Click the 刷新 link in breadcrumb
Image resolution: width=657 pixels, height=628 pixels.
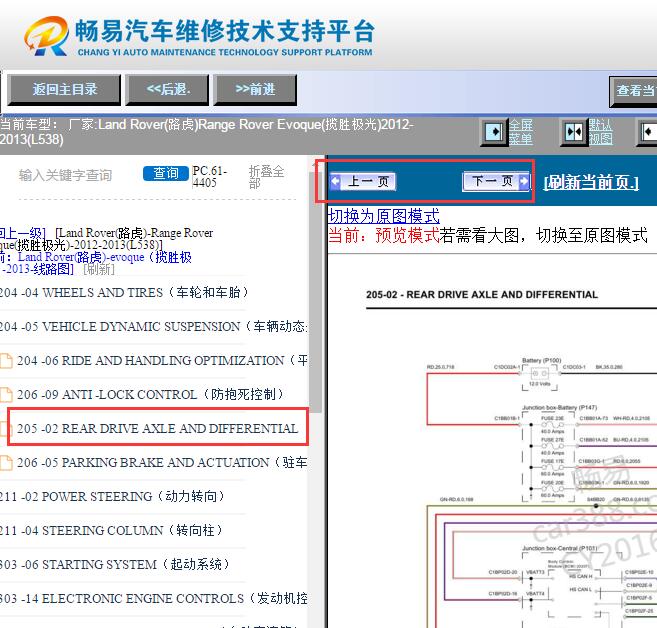(99, 269)
